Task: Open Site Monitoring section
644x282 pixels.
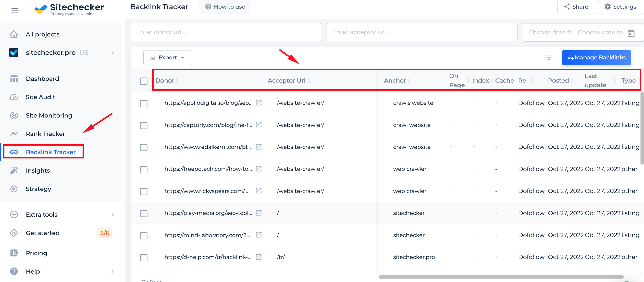Action: (49, 116)
